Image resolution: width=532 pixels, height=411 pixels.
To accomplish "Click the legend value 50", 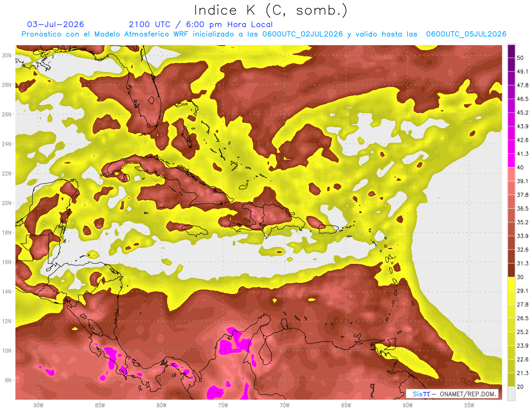I will (x=520, y=58).
